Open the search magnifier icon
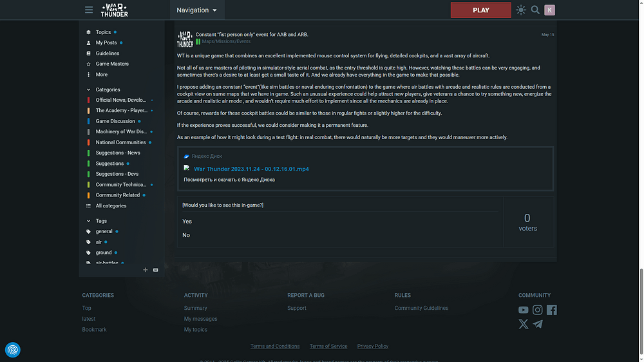 [x=535, y=10]
